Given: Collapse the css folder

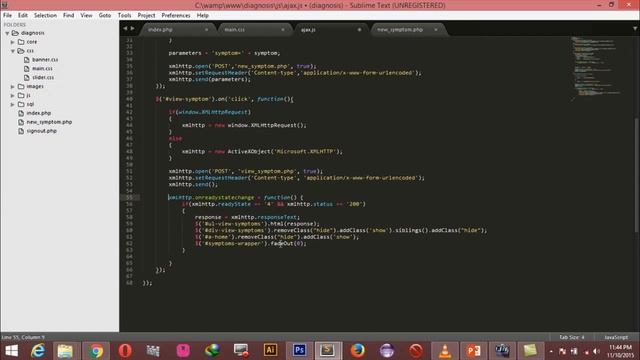Looking at the screenshot, I should (13, 51).
